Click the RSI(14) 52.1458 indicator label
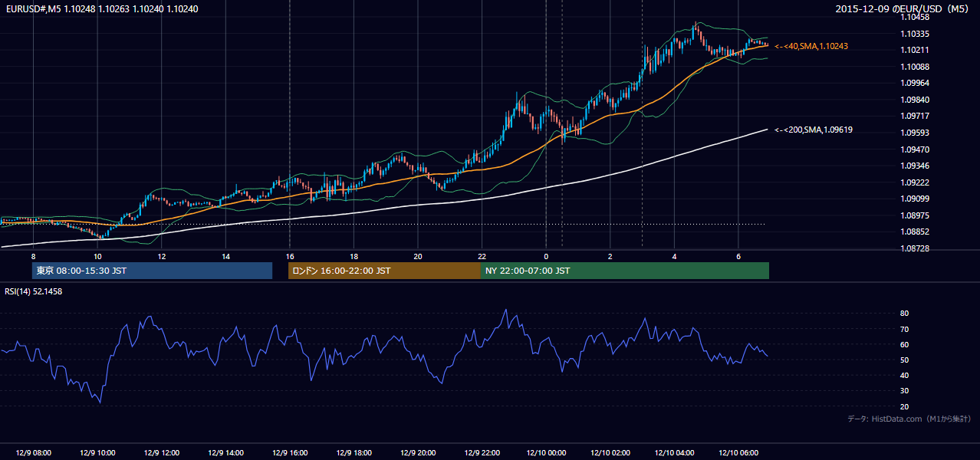This screenshot has height=460, width=980. pyautogui.click(x=34, y=291)
